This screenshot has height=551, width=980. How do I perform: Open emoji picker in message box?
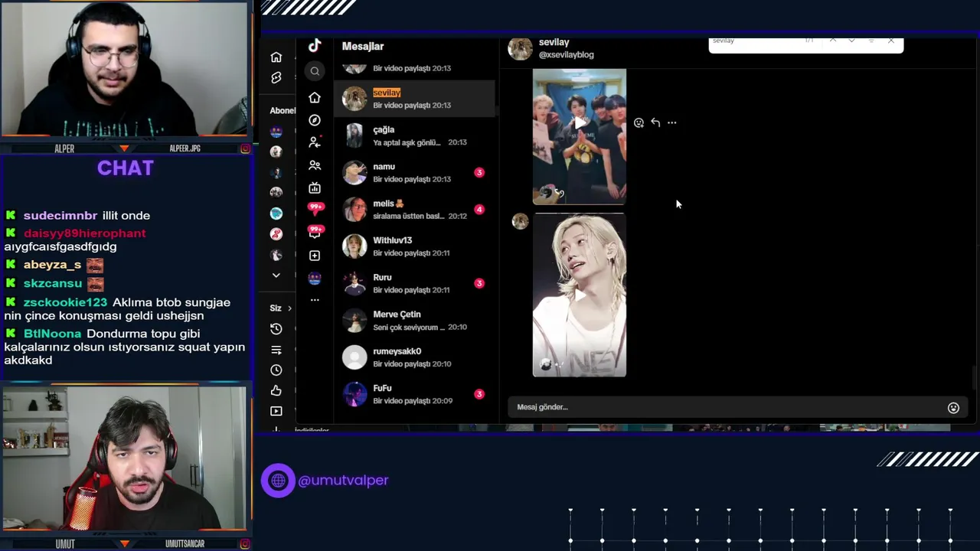[x=953, y=408]
